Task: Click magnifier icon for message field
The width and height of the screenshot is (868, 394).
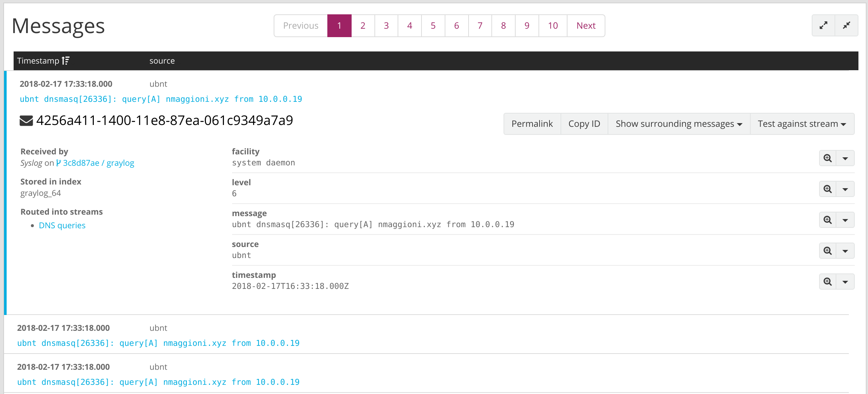Action: (x=828, y=220)
